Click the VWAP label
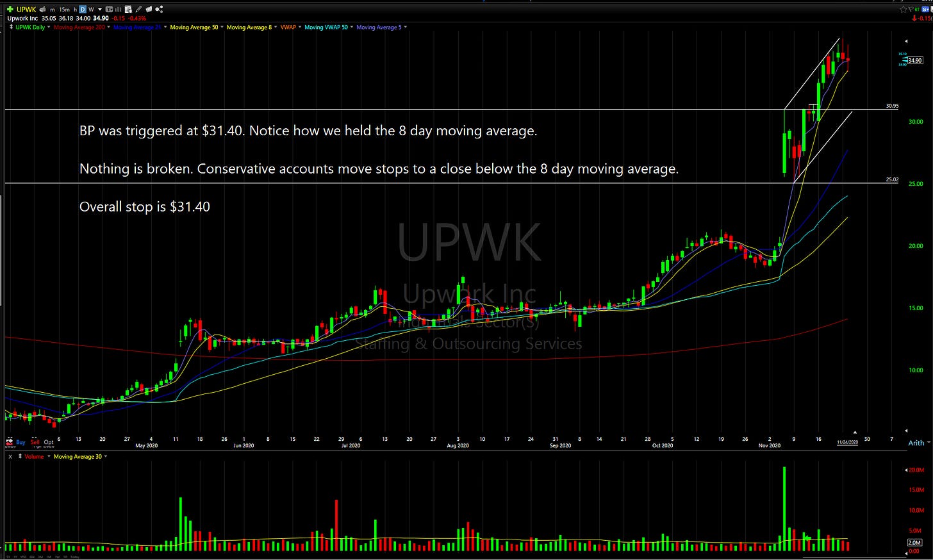The height and width of the screenshot is (560, 933). (x=288, y=27)
